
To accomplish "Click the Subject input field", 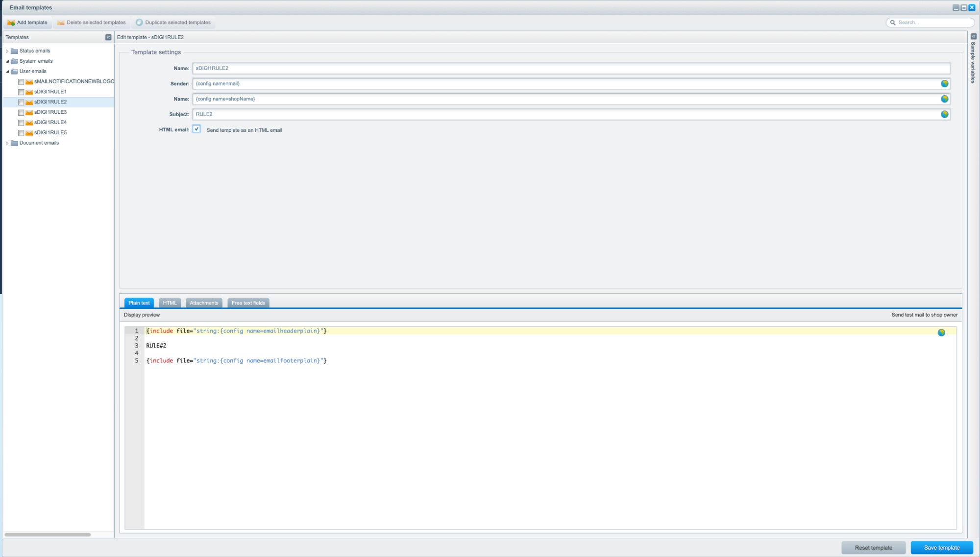I will (x=571, y=114).
